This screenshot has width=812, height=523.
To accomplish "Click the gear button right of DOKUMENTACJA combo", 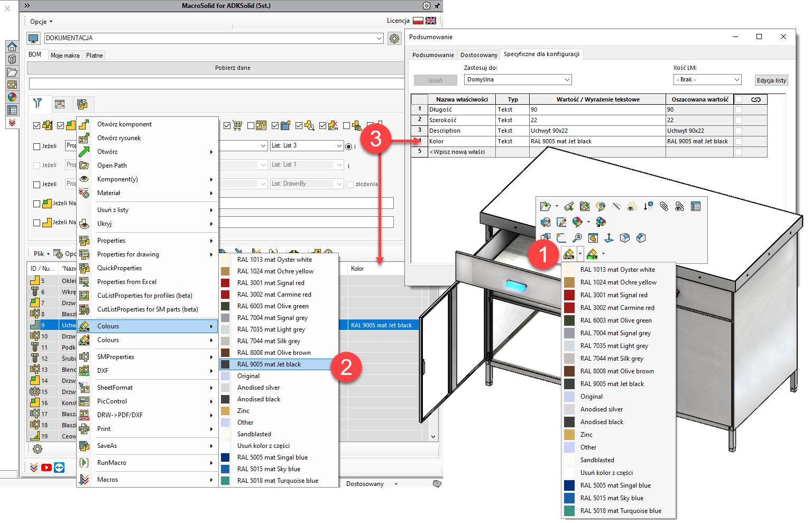I will click(x=394, y=38).
